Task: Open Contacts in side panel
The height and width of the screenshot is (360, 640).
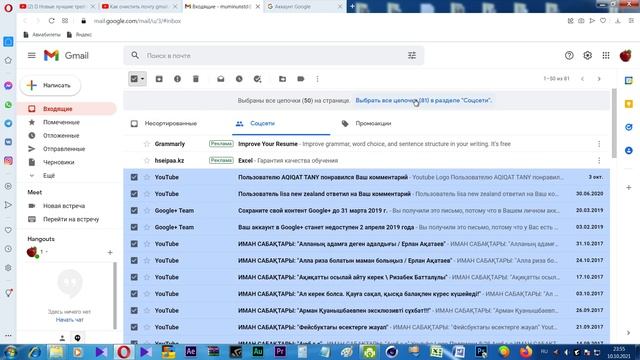Action: [629, 151]
